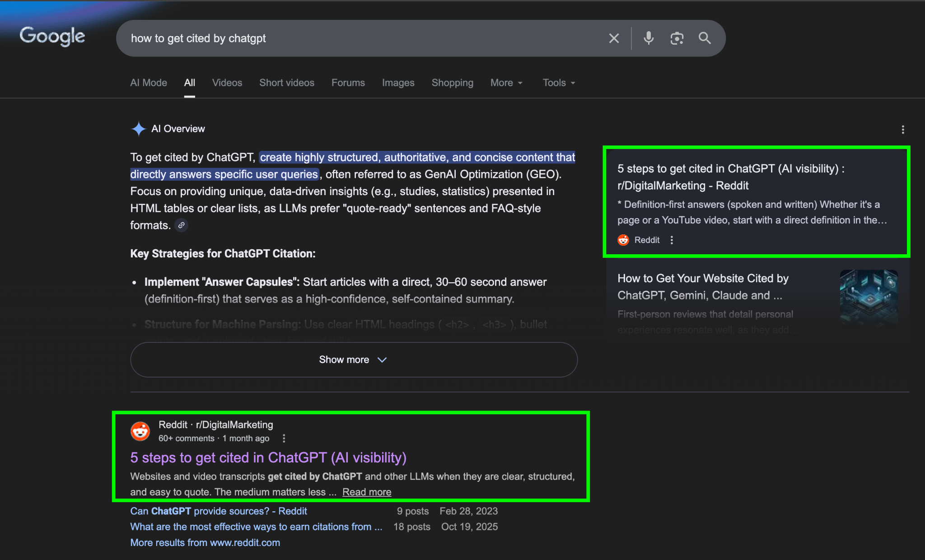Open options menu beside Reddit source card
This screenshot has width=925, height=560.
(x=672, y=240)
